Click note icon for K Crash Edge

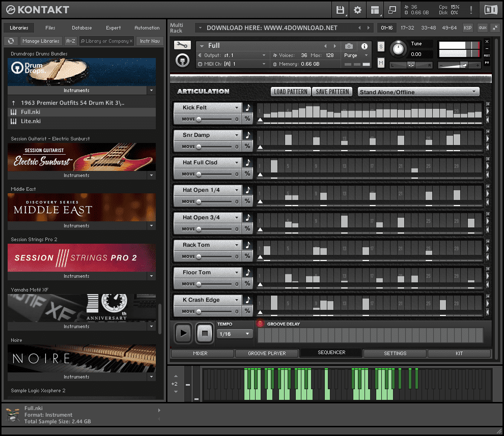click(248, 300)
